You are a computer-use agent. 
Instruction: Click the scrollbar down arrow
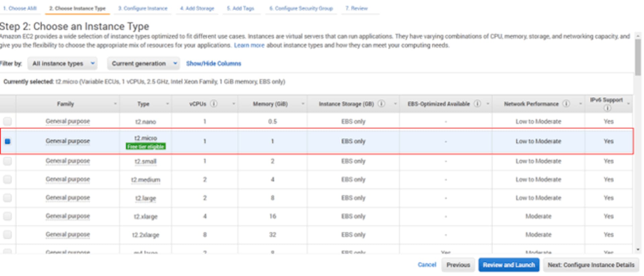coord(638,250)
